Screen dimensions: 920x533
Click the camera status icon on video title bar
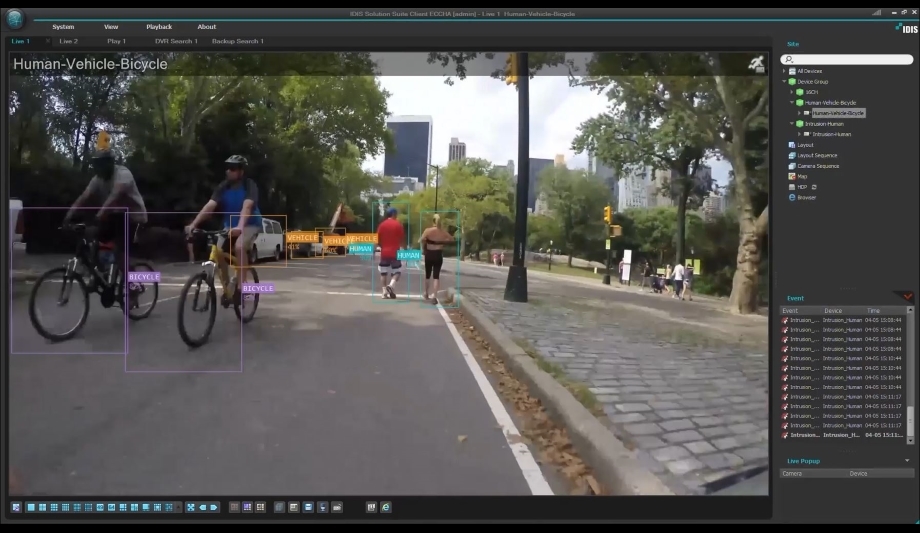click(x=756, y=64)
